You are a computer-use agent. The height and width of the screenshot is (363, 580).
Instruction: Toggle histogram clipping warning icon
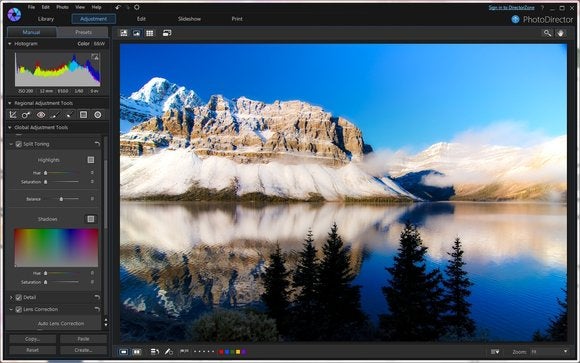coord(95,57)
